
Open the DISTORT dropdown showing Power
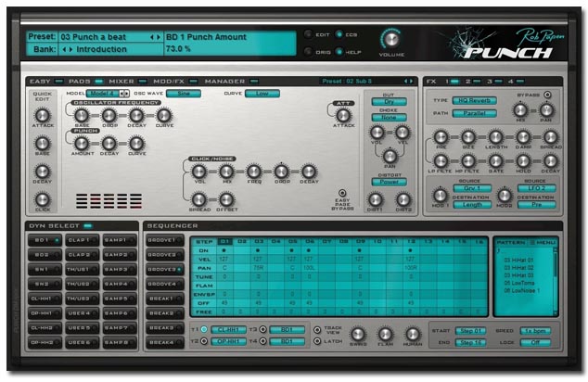389,182
